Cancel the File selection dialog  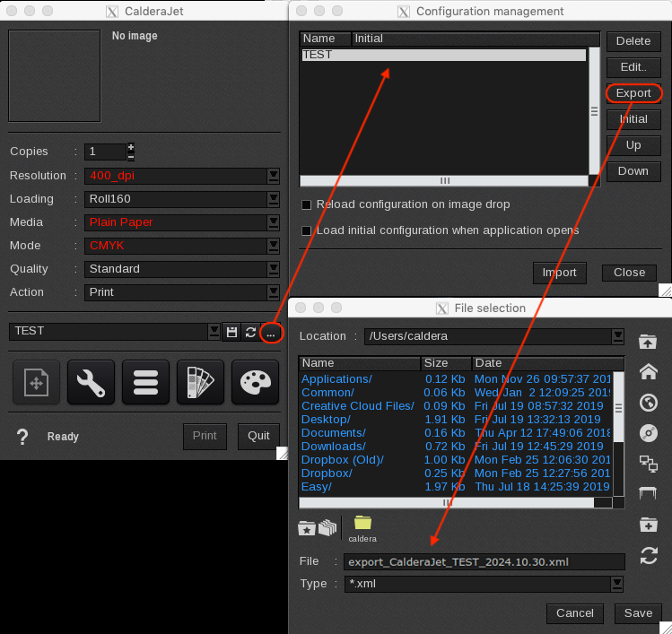pos(575,613)
